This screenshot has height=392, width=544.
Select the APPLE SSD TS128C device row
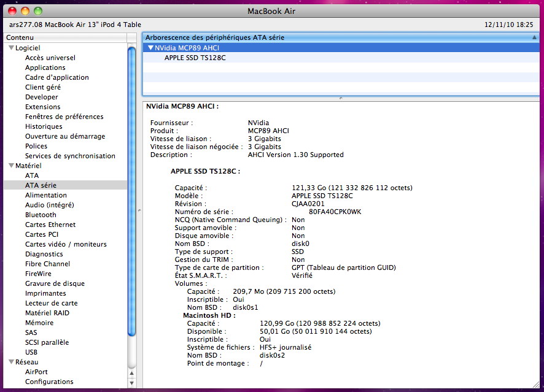click(x=341, y=58)
